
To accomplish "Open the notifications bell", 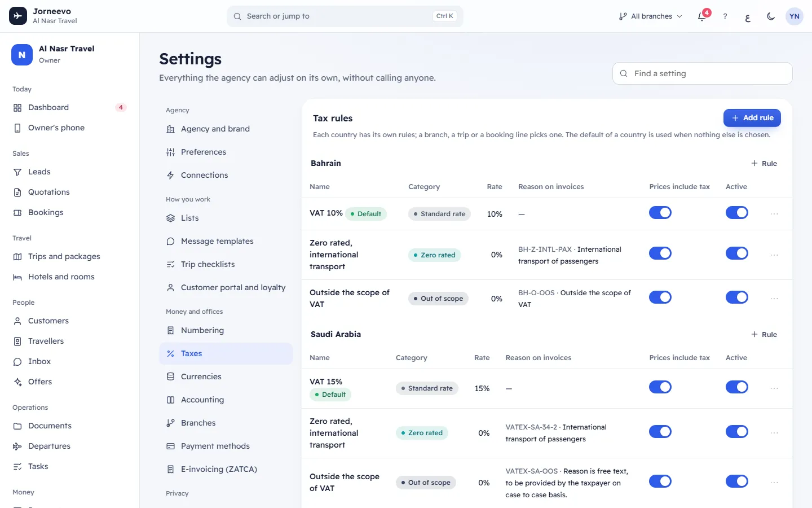I will [x=702, y=16].
